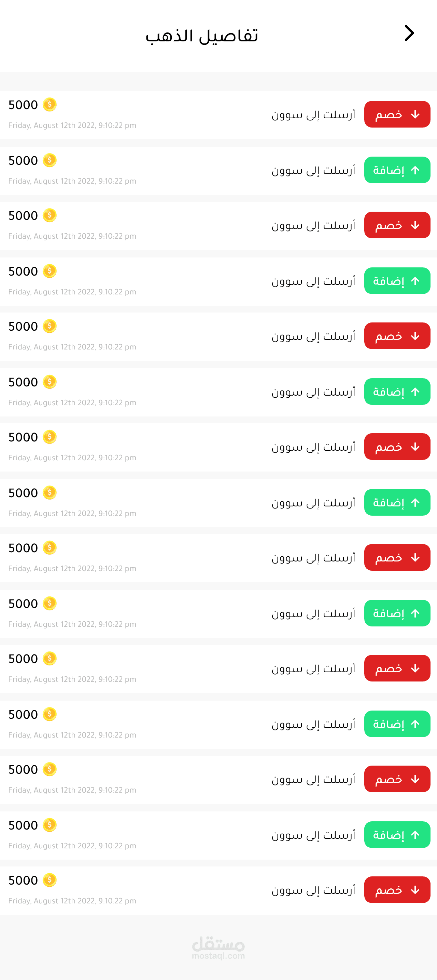Select the topmost red خصم label text
Screen dimensions: 437x980
point(389,115)
